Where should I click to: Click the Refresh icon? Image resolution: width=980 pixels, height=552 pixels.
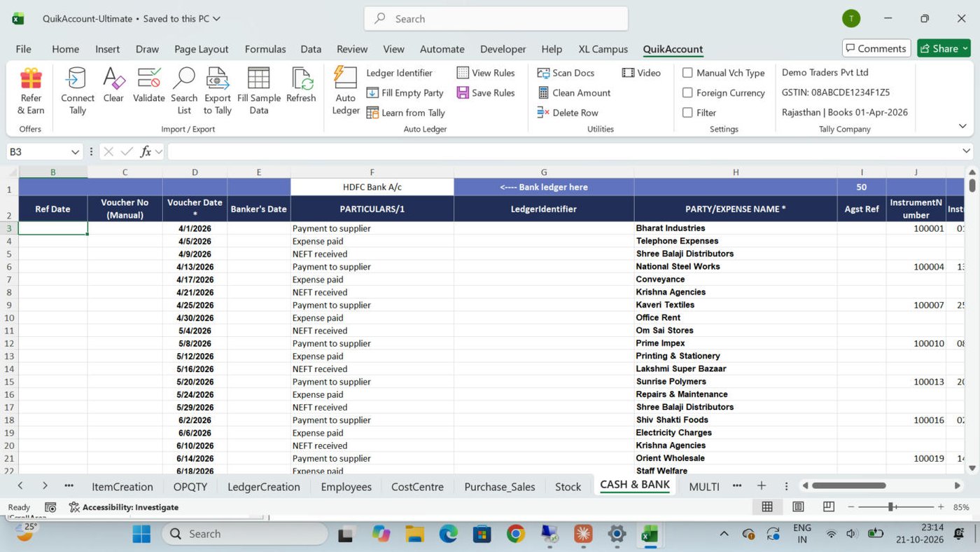(302, 79)
